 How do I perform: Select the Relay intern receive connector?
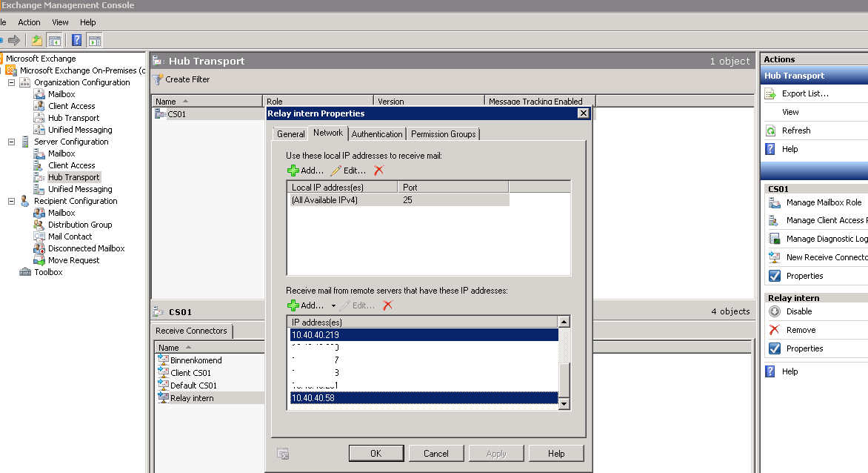[x=192, y=398]
